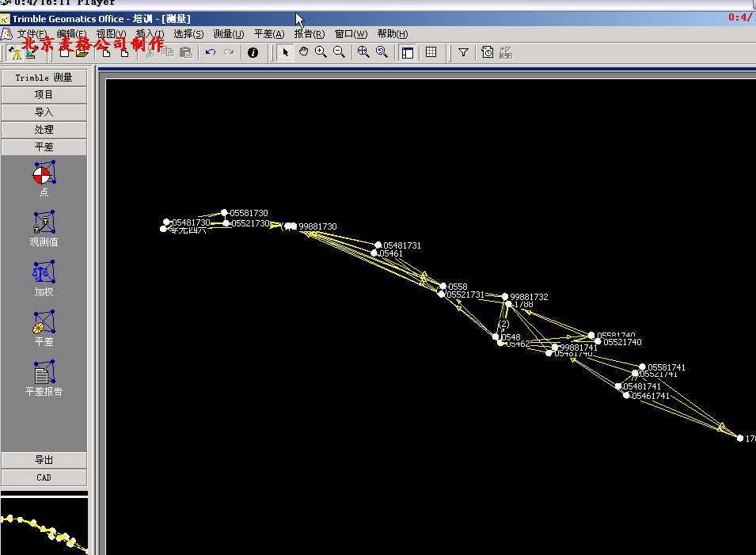Toggle the project bar panel icon
Viewport: 756px width, 555px height.
coord(408,52)
